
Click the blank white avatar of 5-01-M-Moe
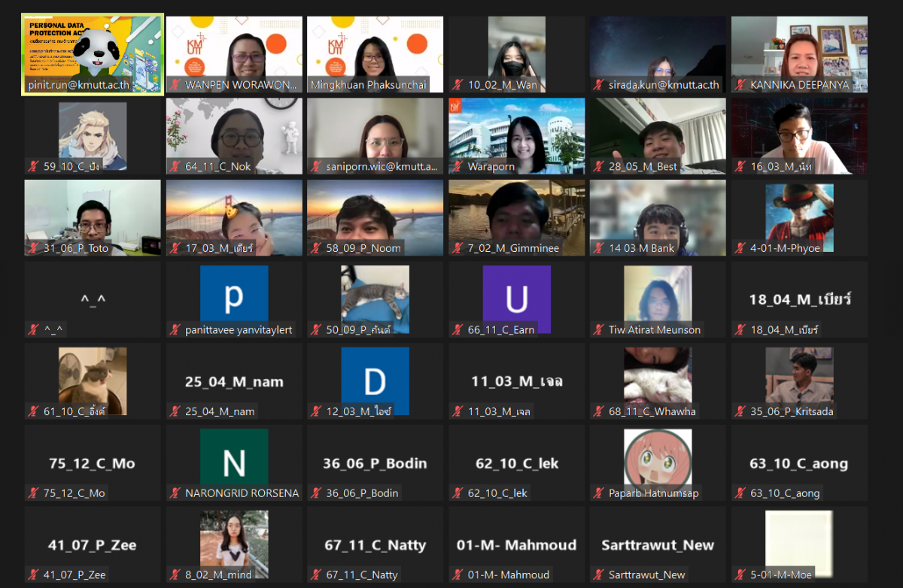tap(799, 544)
